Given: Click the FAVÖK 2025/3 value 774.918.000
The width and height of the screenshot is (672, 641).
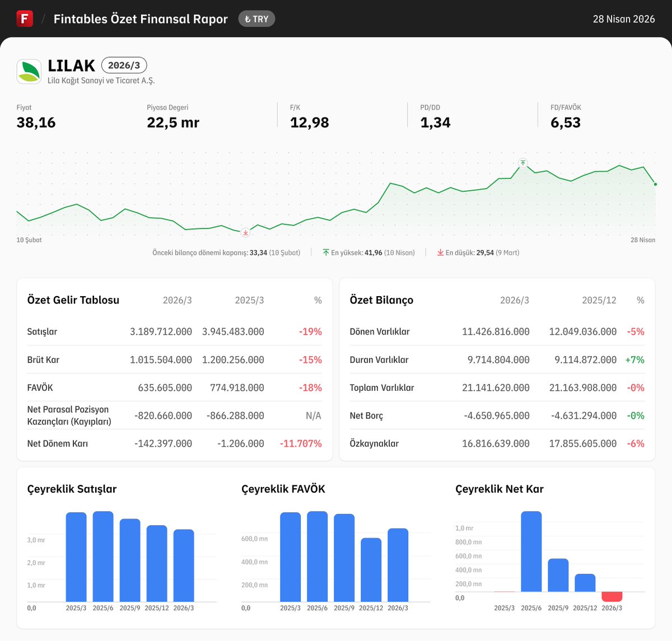Looking at the screenshot, I should pos(237,387).
